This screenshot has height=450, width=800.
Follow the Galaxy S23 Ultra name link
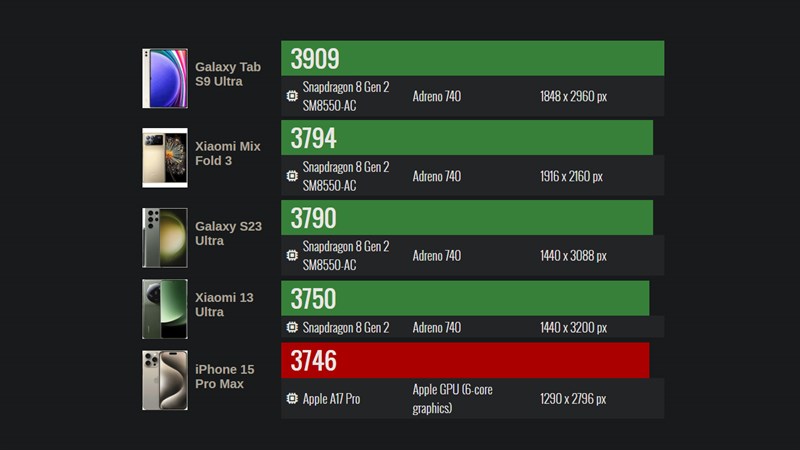(x=228, y=233)
